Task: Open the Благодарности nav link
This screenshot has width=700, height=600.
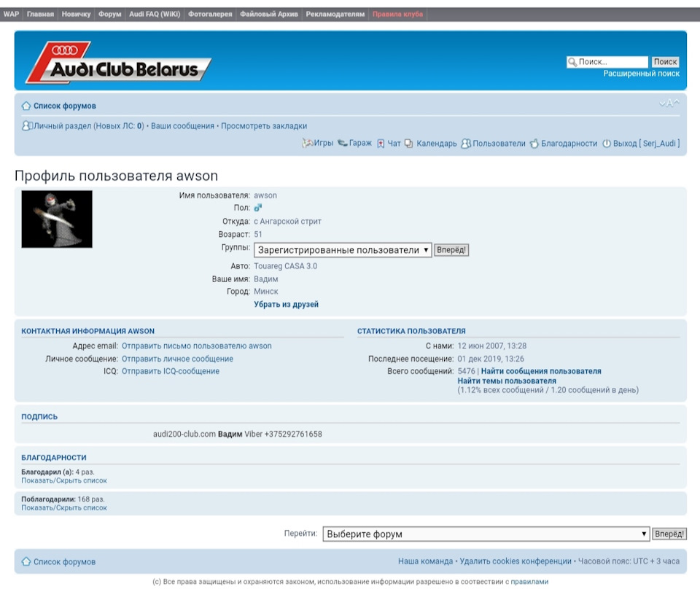Action: click(569, 144)
